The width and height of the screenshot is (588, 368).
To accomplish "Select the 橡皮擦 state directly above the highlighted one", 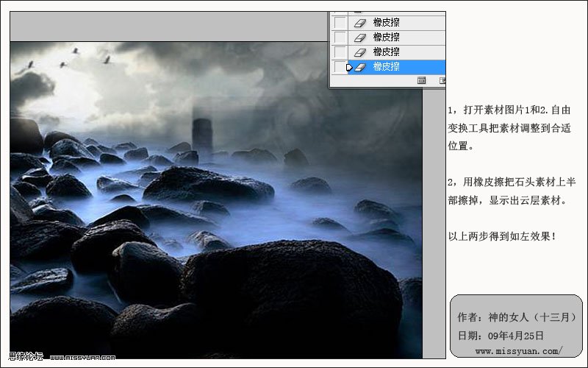I will (397, 52).
